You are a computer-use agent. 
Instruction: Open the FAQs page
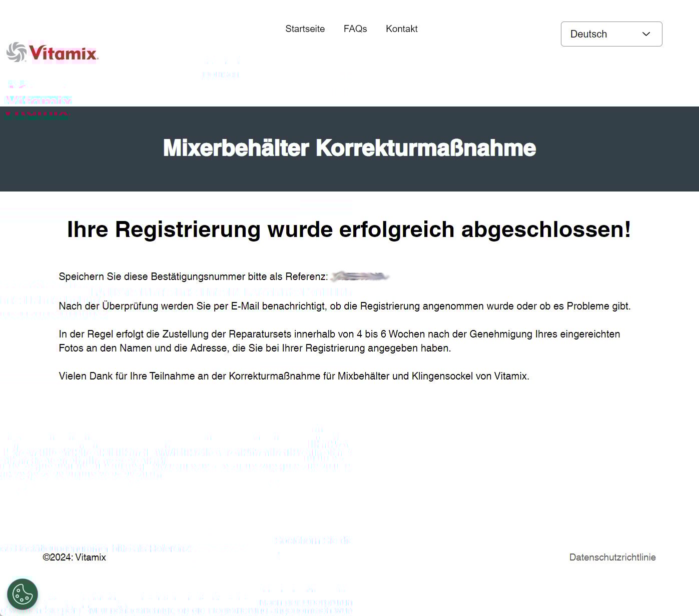point(355,29)
